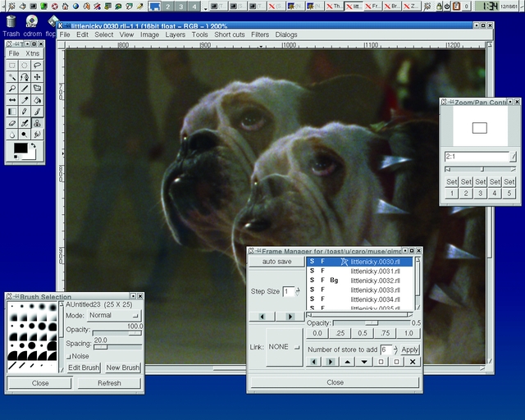Select the rectangular selection tool
Image resolution: width=525 pixels, height=420 pixels.
[x=12, y=65]
